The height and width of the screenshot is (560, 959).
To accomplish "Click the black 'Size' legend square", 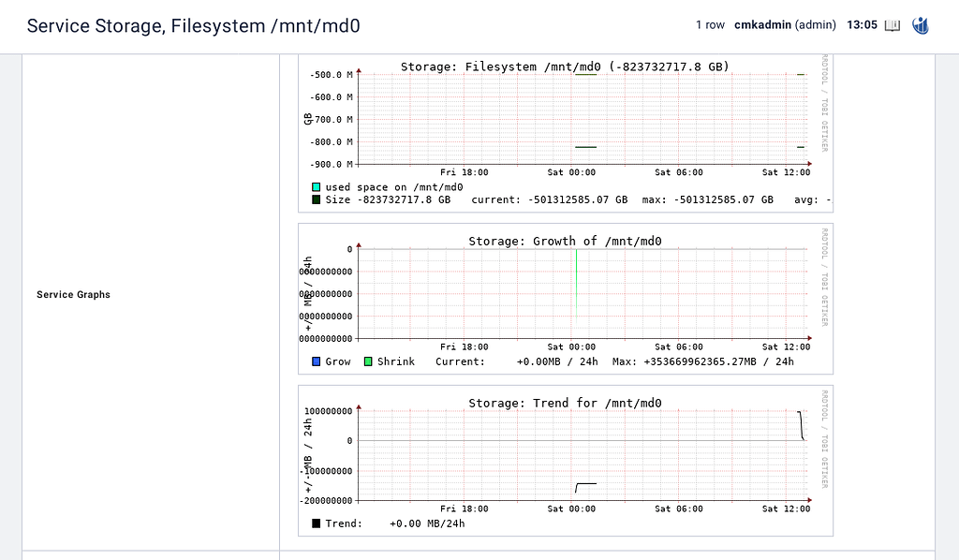I will point(316,199).
